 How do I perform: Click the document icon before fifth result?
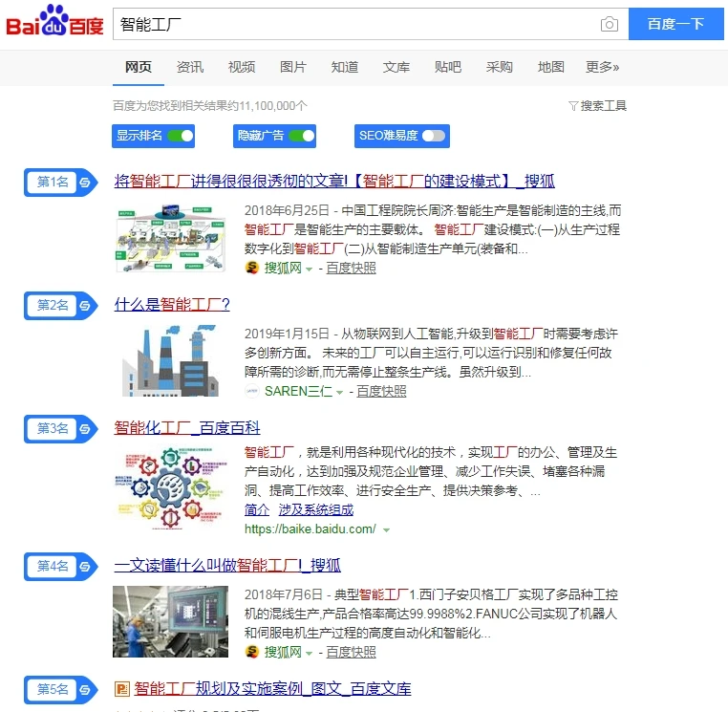coord(121,689)
